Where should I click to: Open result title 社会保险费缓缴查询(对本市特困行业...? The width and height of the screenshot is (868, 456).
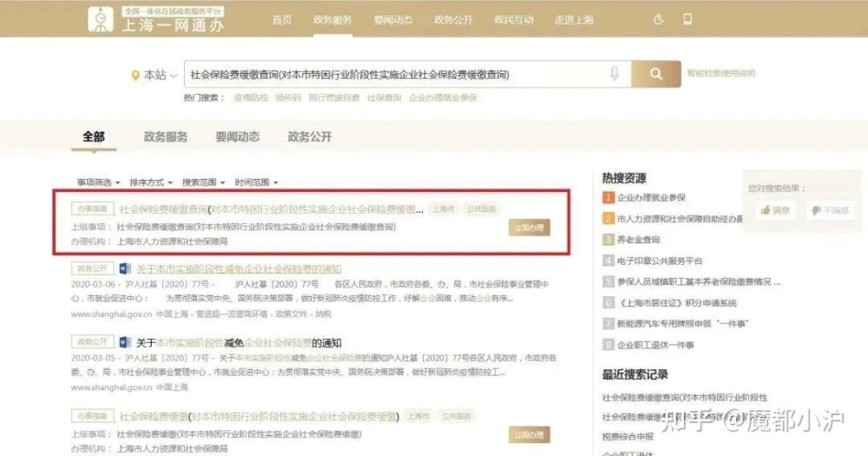pyautogui.click(x=271, y=209)
